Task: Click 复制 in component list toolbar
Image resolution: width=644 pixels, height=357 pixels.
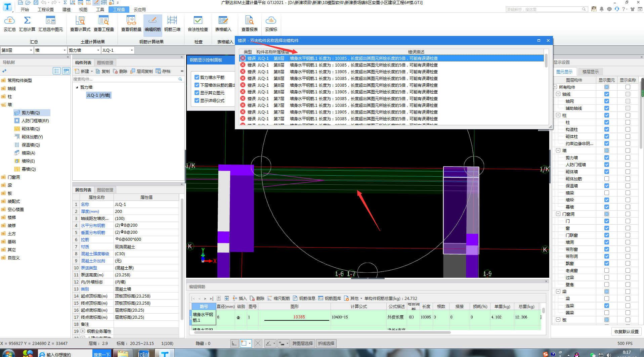Action: pyautogui.click(x=103, y=71)
